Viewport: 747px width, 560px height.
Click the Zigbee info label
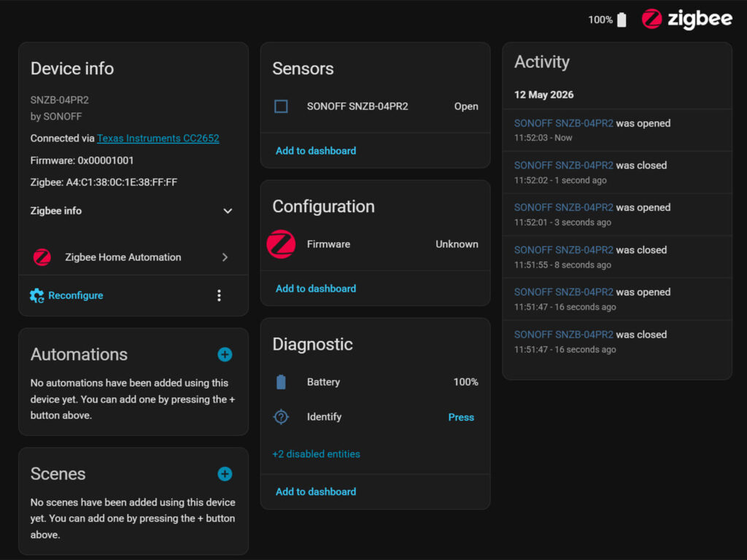pyautogui.click(x=55, y=211)
